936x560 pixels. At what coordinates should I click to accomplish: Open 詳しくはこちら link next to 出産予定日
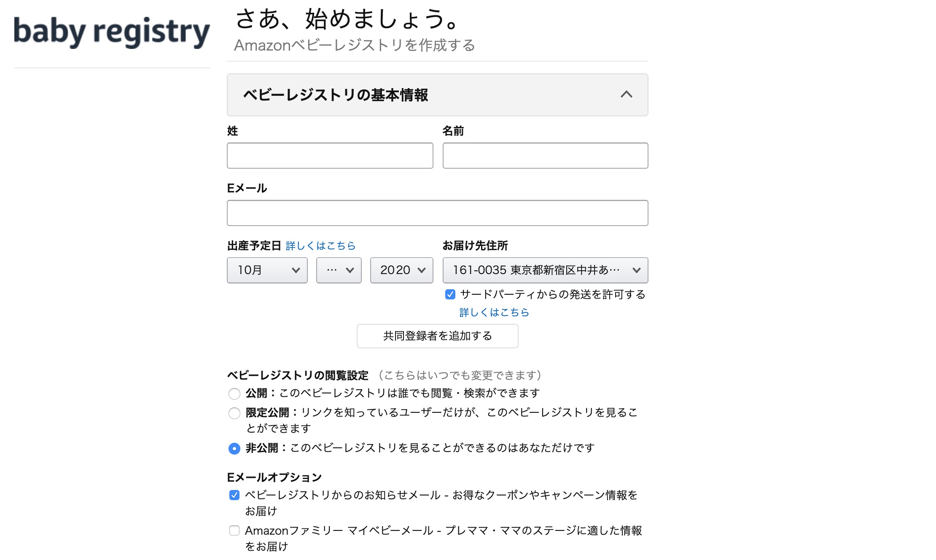tap(320, 246)
